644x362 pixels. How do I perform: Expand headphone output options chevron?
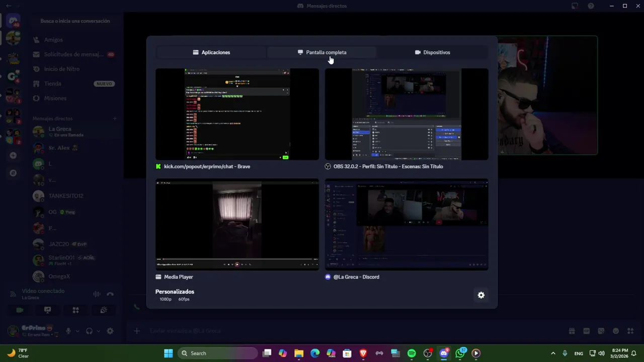[98, 331]
